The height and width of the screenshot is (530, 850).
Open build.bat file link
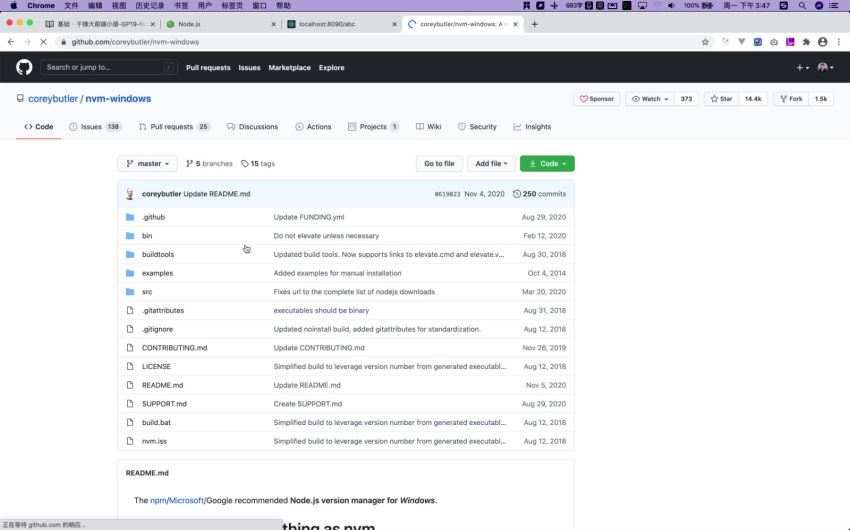[x=156, y=423]
